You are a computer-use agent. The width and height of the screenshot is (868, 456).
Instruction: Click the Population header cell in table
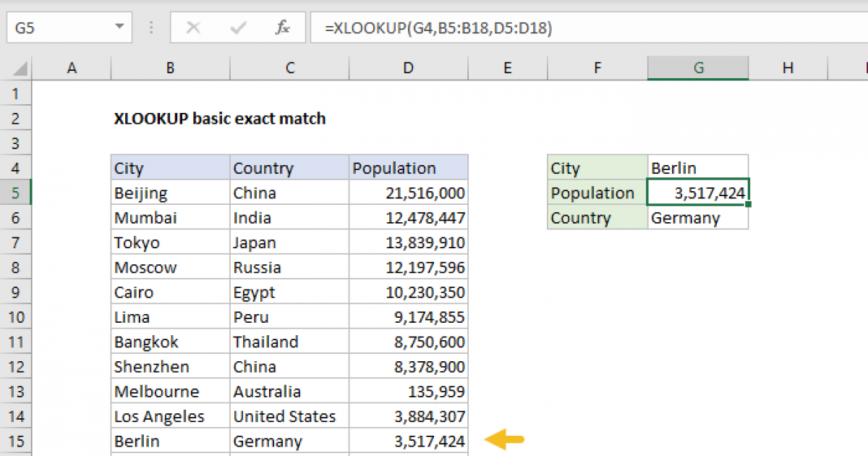click(408, 169)
